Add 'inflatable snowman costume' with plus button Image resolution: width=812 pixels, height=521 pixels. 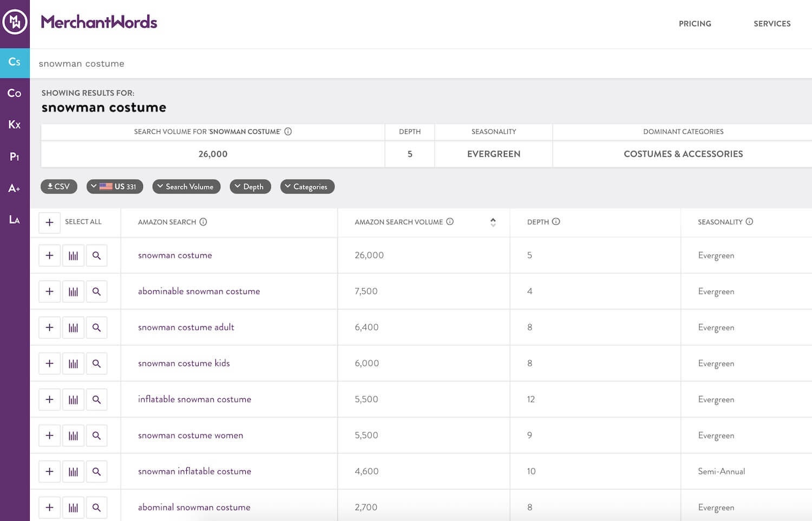point(49,400)
